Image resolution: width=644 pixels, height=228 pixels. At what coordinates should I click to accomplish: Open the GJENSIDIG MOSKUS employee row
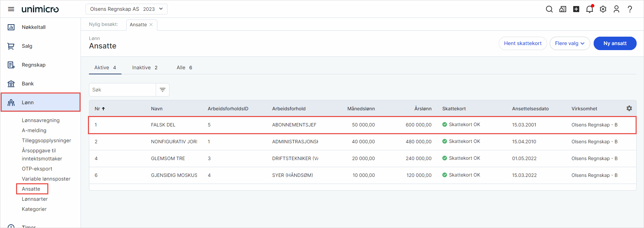click(174, 175)
